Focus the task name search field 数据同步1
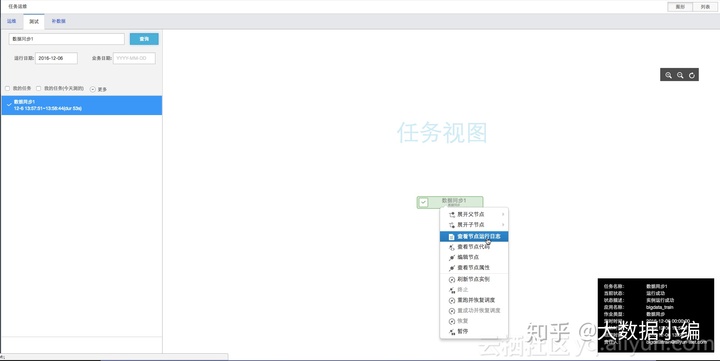Image resolution: width=720 pixels, height=361 pixels. [67, 39]
